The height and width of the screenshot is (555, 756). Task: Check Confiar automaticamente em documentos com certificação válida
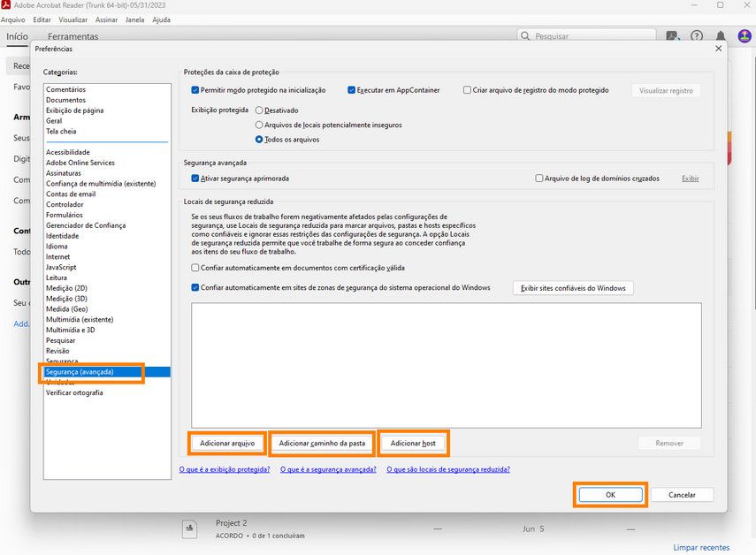(195, 268)
